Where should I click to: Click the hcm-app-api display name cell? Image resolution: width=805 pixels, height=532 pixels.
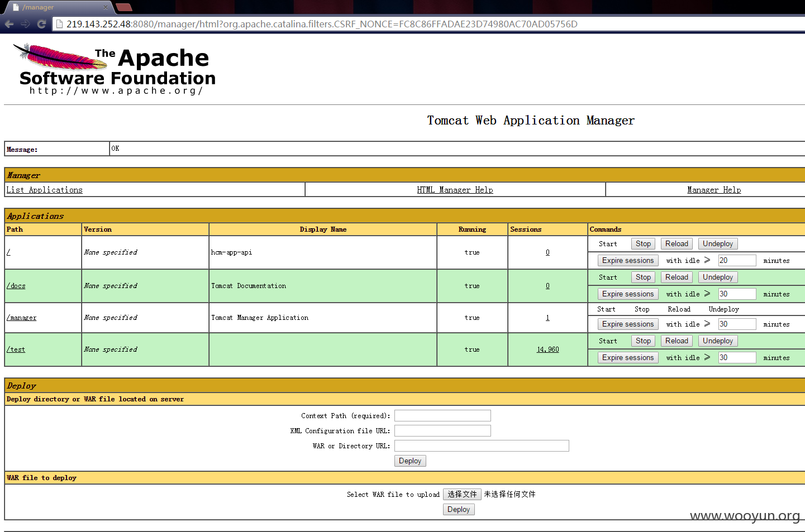(323, 252)
